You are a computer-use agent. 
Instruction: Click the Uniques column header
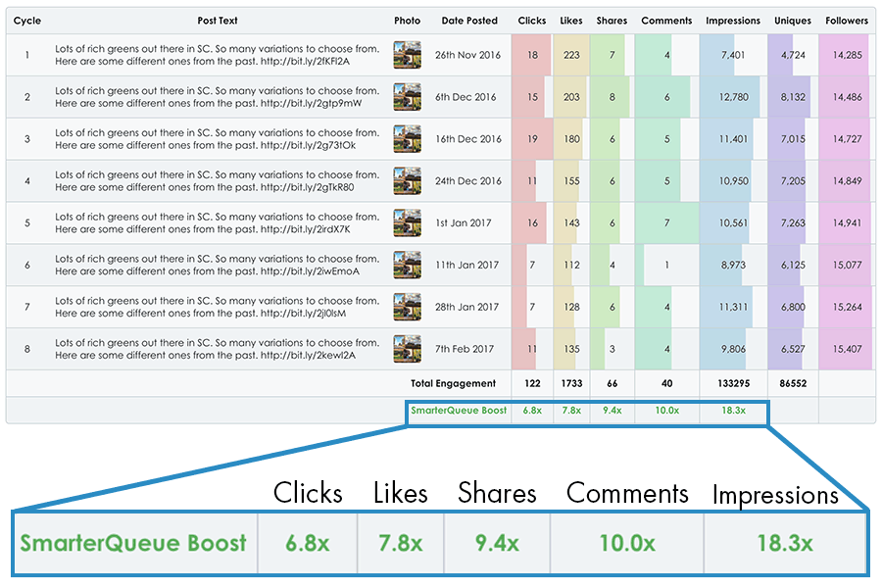[793, 21]
